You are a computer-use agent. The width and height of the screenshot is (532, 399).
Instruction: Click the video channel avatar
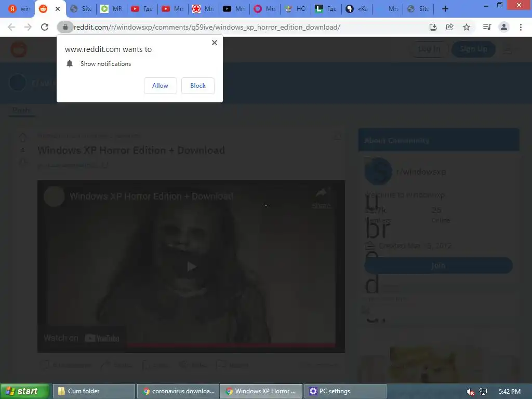click(54, 196)
